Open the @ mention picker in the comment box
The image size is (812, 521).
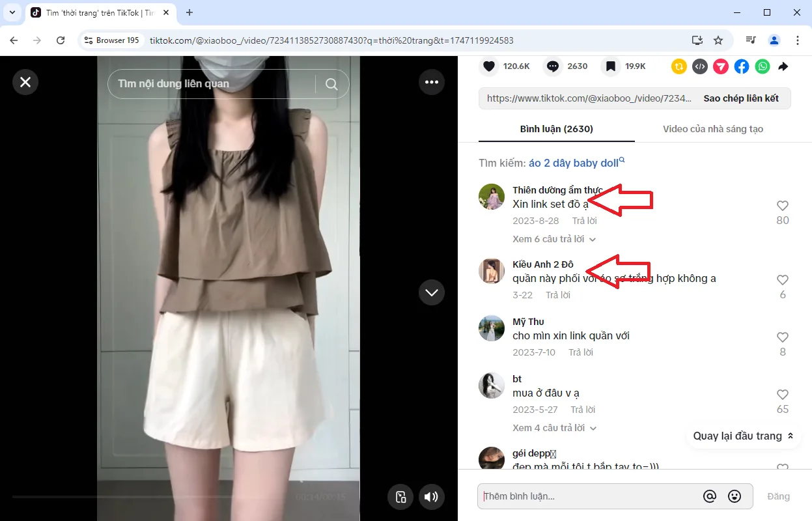(x=710, y=496)
